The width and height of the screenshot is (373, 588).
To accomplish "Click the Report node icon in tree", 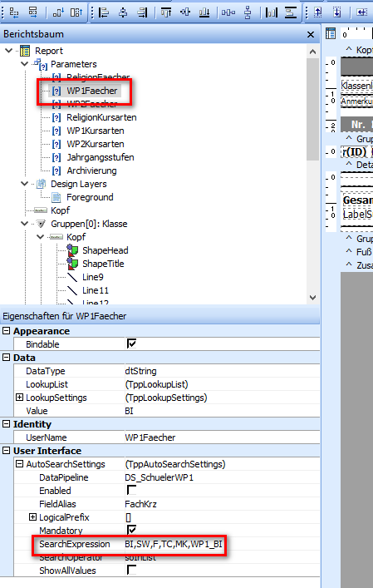I will point(25,51).
